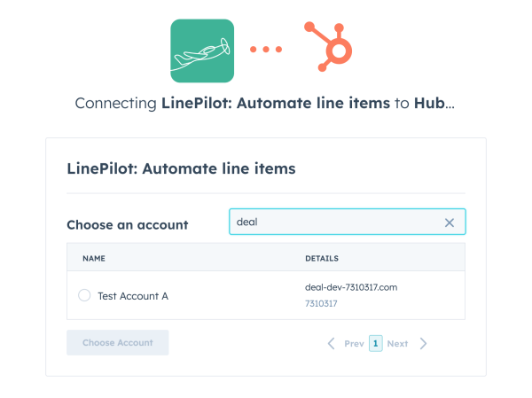Click the deal-dev-7310317.com domain text
Viewport: 532px width, 398px height.
[351, 287]
